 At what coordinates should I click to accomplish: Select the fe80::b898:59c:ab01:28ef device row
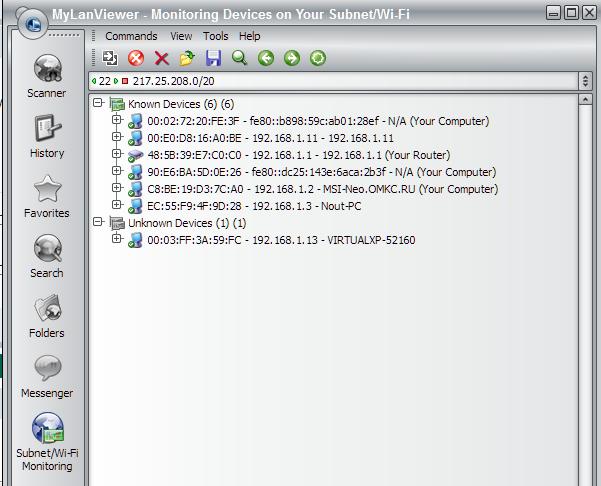(318, 122)
